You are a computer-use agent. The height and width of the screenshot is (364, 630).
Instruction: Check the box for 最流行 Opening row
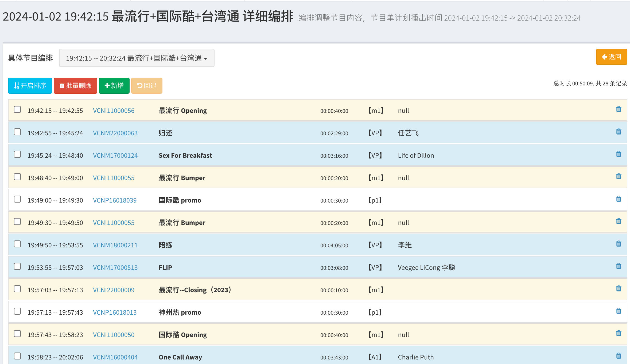click(17, 110)
